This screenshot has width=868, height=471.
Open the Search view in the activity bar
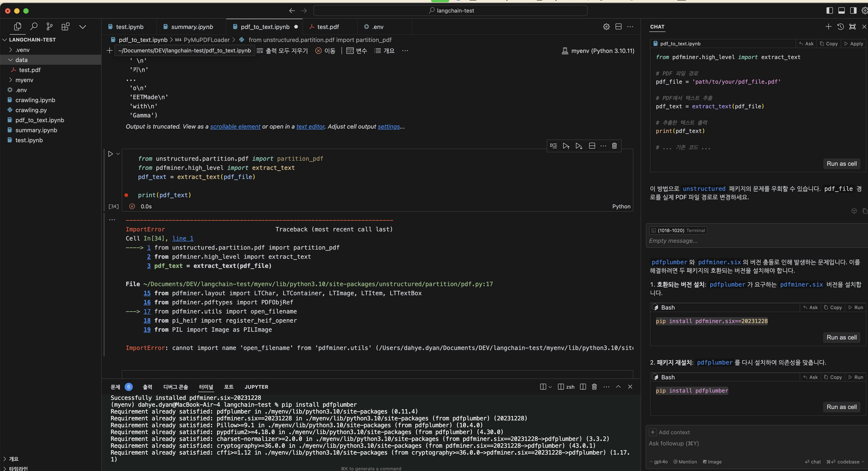34,26
